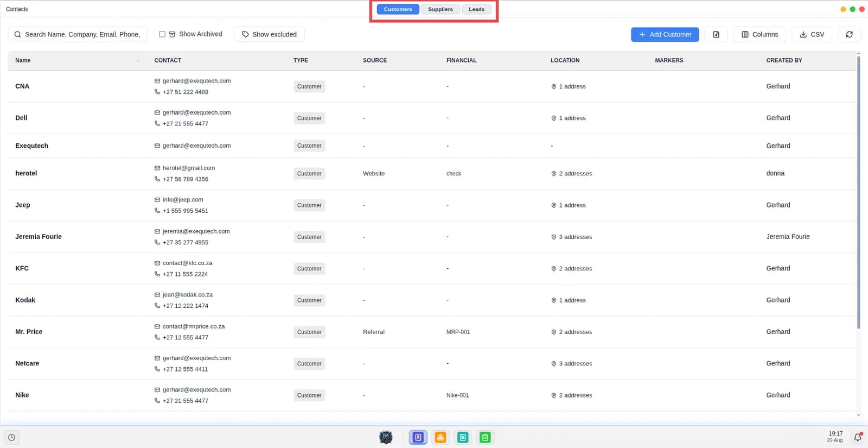
Task: Click the Customer type badge for Netcare
Action: point(309,364)
